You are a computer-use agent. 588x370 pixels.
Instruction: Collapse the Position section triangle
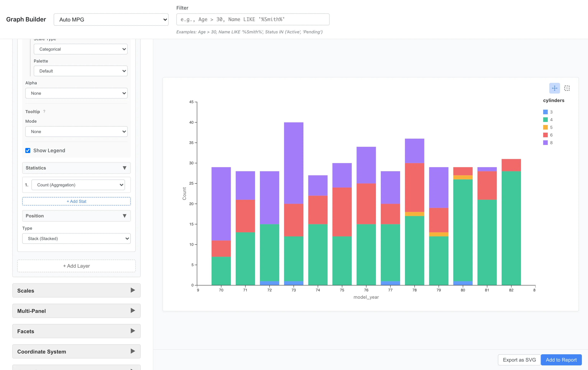[x=125, y=216]
